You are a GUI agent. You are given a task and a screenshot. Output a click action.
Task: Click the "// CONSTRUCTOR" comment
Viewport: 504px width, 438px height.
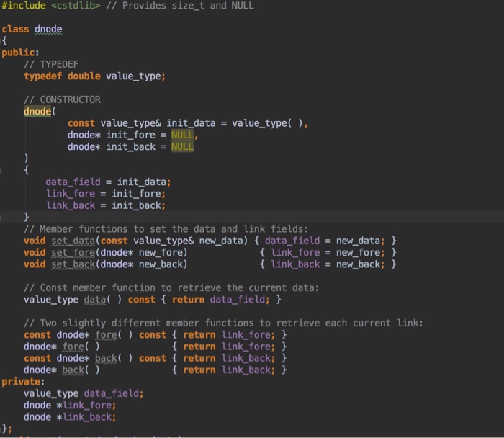(62, 99)
